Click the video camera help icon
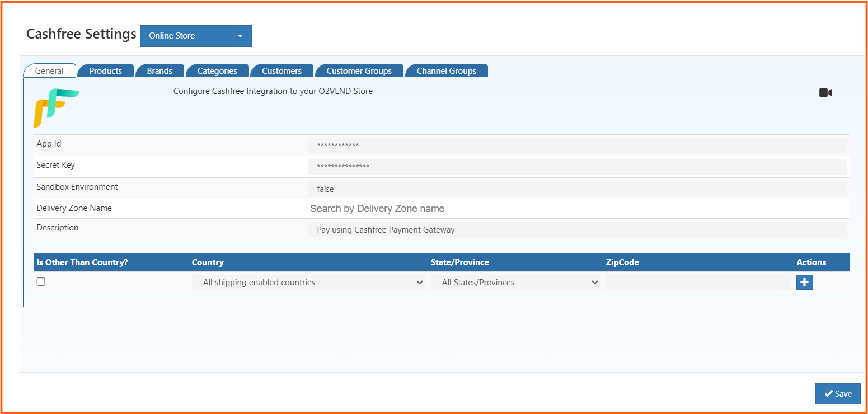This screenshot has height=414, width=868. [x=825, y=93]
